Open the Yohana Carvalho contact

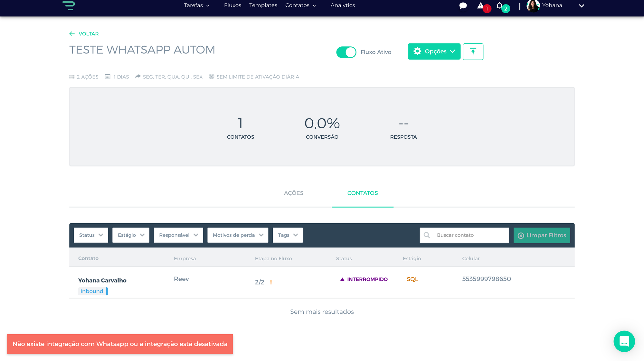click(x=102, y=280)
